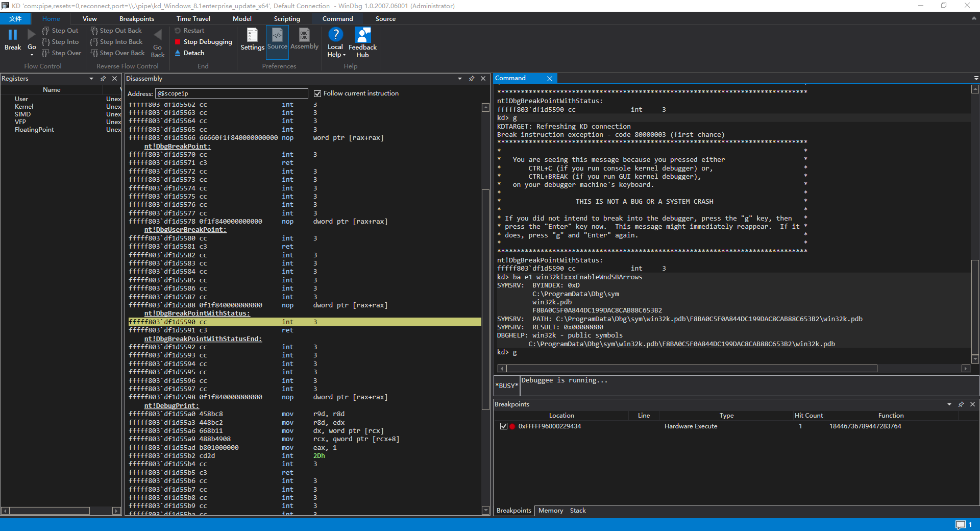This screenshot has width=980, height=531.
Task: Open the blue file menu tab
Action: 16,19
